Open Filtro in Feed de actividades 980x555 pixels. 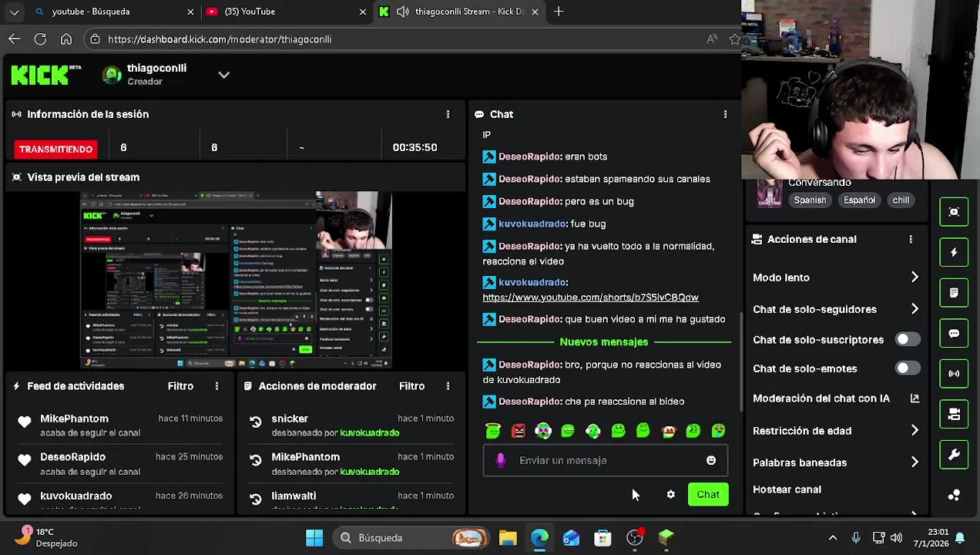point(180,386)
